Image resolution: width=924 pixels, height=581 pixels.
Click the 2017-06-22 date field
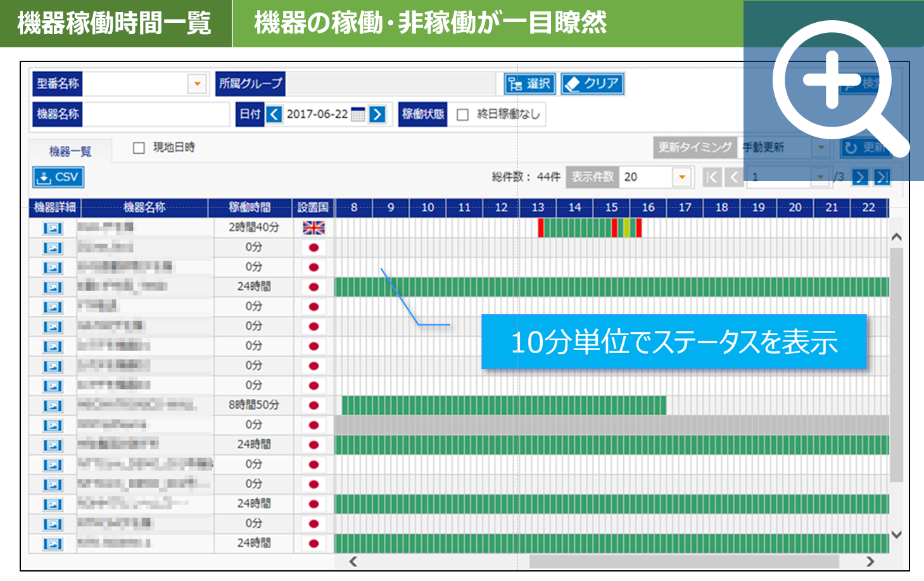pos(317,115)
